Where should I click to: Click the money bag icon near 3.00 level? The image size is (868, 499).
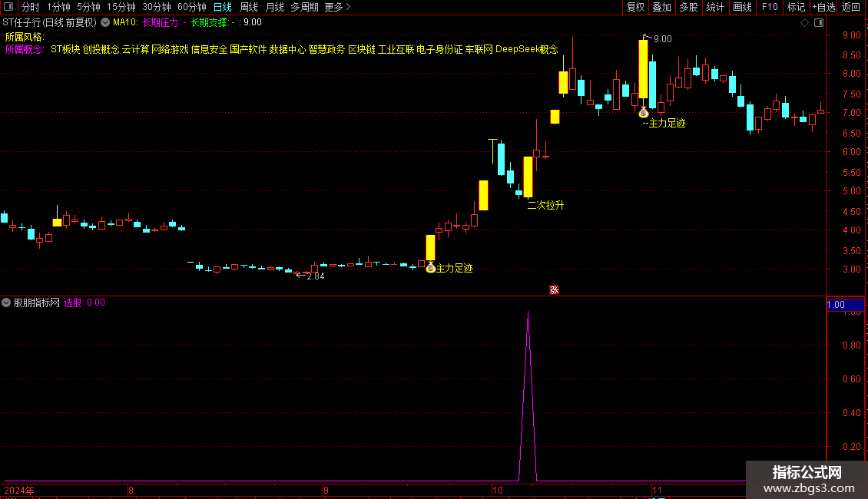click(430, 268)
